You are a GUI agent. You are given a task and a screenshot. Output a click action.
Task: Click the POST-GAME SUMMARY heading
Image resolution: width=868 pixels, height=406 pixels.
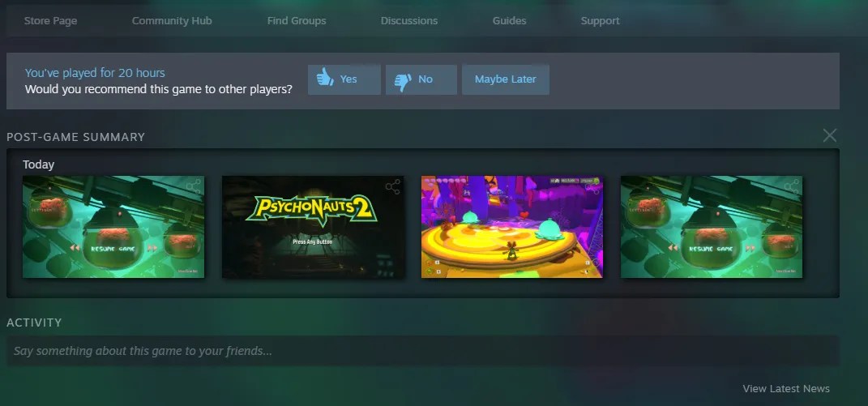click(x=76, y=137)
